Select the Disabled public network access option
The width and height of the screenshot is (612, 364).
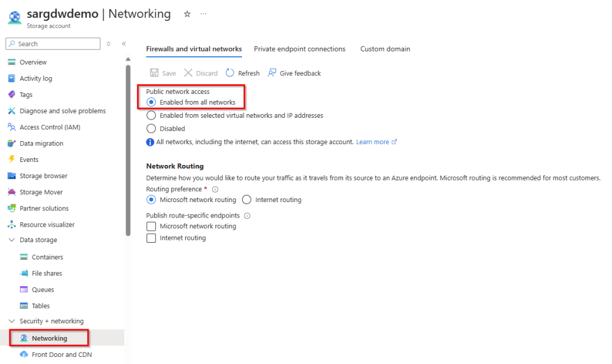click(x=151, y=128)
